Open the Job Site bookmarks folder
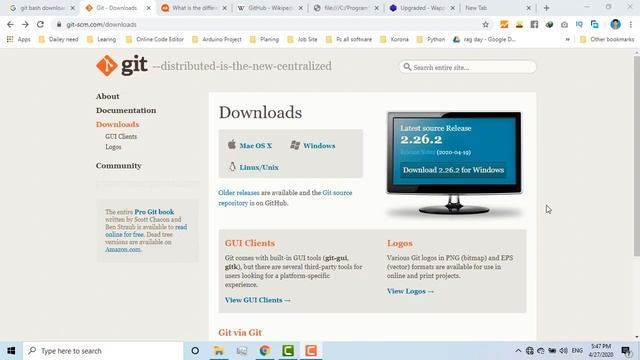Viewport: 640px width, 360px height. [302, 39]
